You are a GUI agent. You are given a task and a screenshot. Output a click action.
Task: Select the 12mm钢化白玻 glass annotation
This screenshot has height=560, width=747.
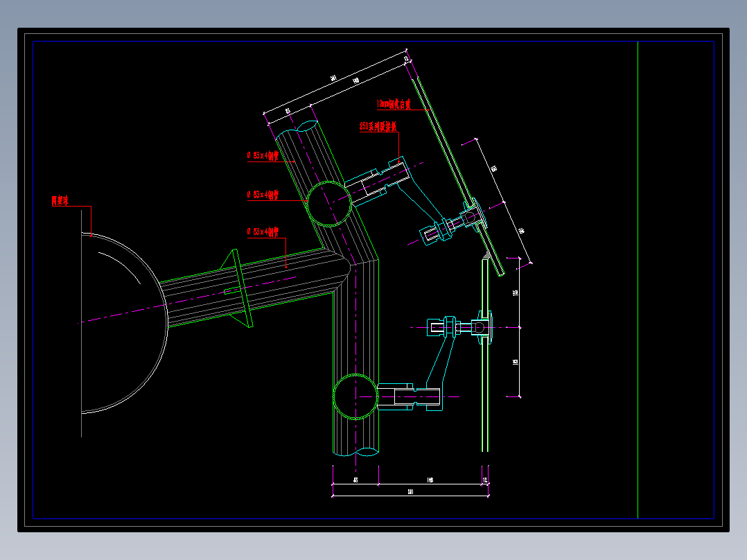pos(394,104)
